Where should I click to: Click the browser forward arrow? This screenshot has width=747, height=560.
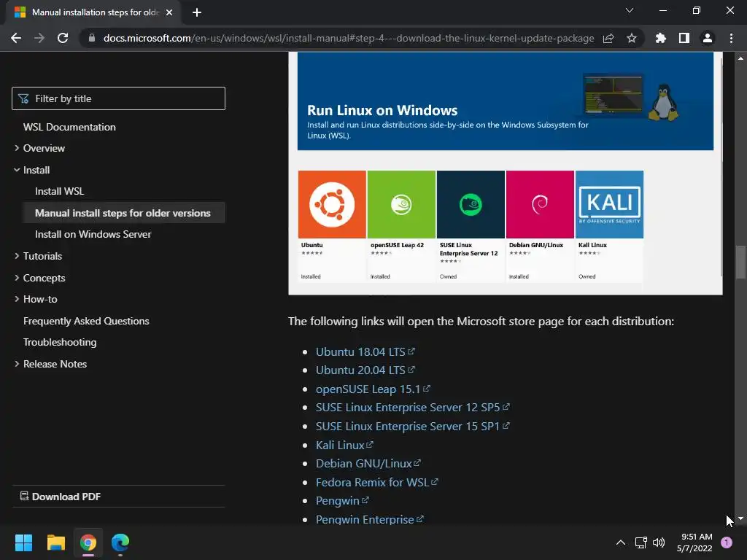pos(39,38)
